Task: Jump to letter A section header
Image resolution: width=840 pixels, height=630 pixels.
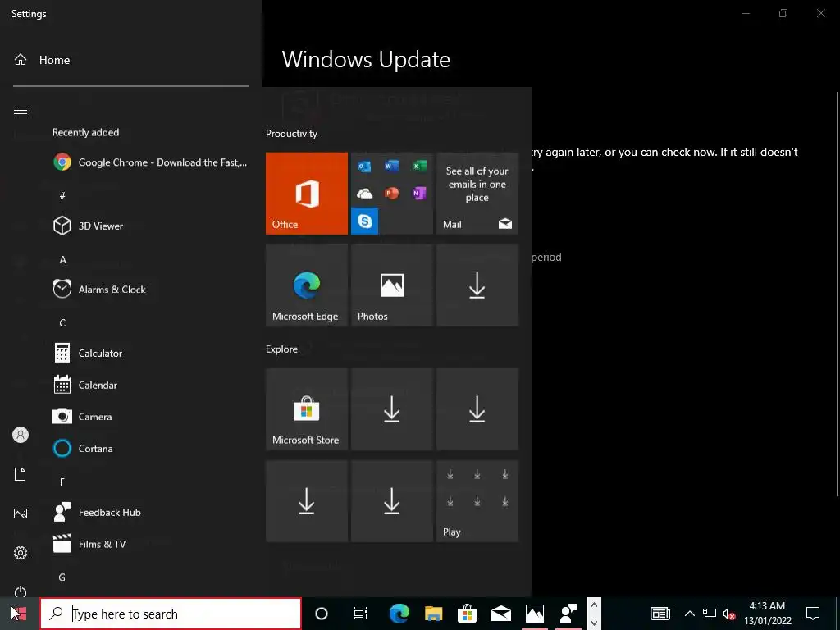Action: [62, 260]
